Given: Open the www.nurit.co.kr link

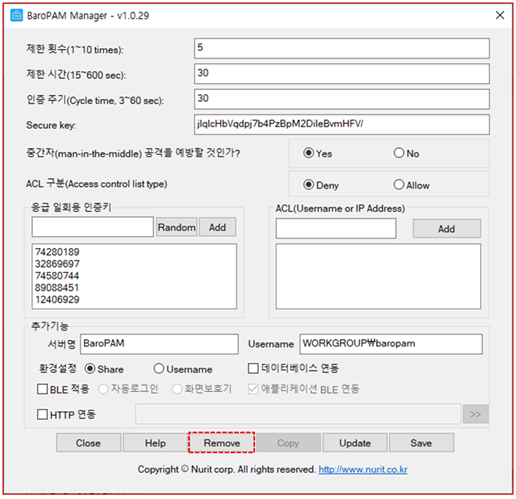Looking at the screenshot, I should pyautogui.click(x=363, y=470).
